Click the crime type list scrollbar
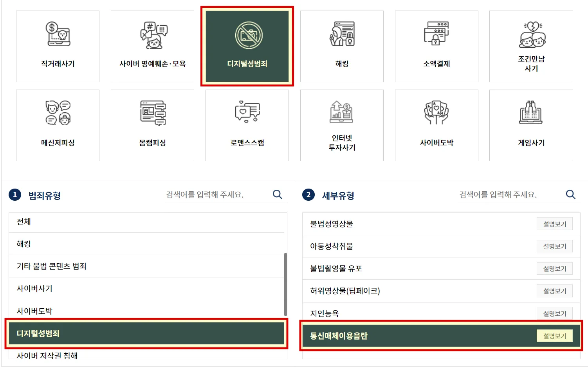 (285, 284)
